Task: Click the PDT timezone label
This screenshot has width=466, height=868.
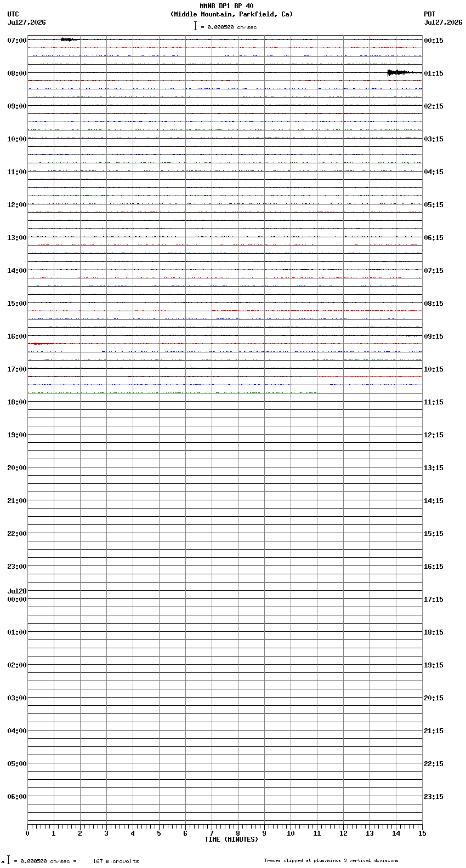Action: pyautogui.click(x=429, y=14)
